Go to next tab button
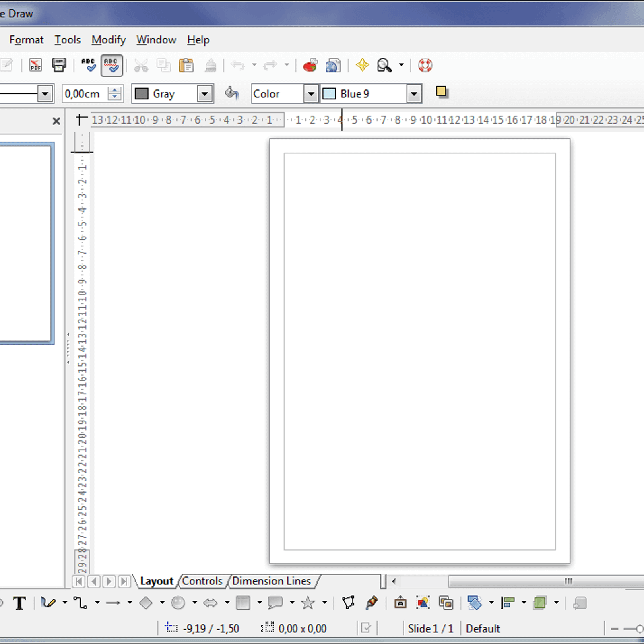Viewport: 644px width, 644px height. pyautogui.click(x=109, y=581)
